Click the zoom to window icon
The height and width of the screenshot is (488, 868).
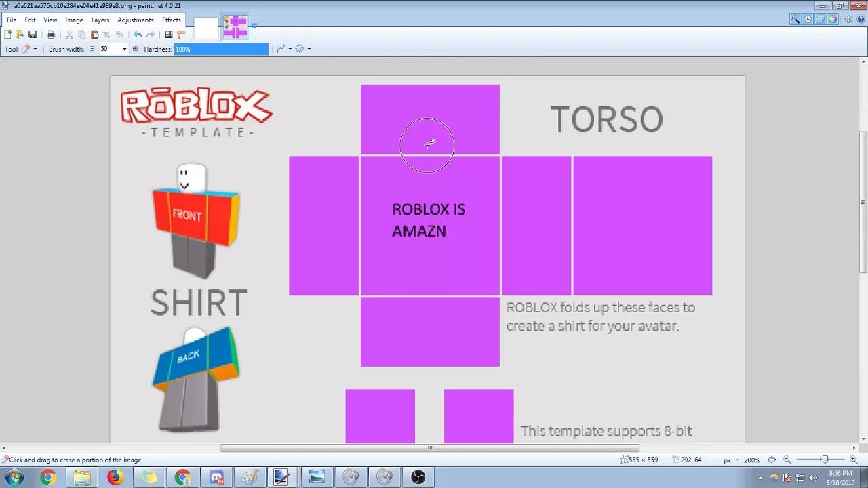click(x=772, y=460)
